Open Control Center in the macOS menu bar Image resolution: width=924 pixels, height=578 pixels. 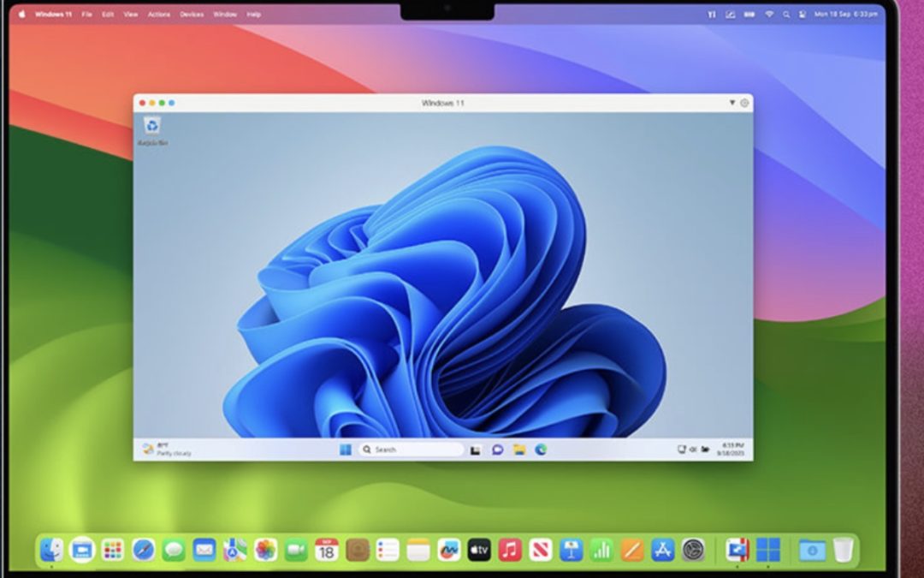pos(803,14)
